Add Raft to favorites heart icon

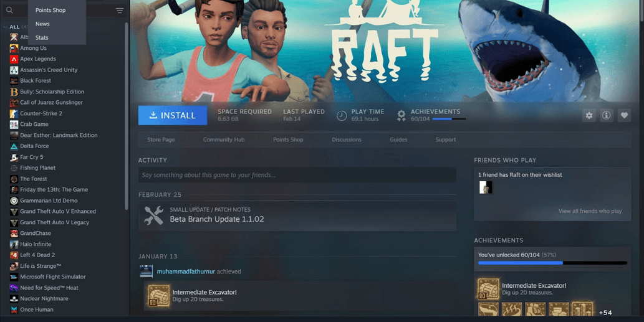(624, 116)
